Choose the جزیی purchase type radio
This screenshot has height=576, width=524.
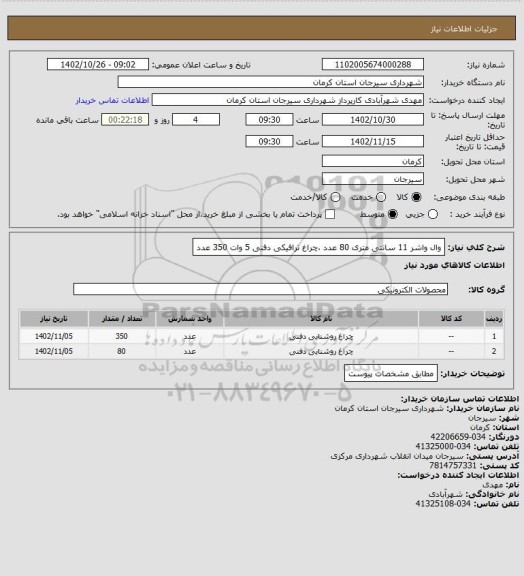click(433, 214)
